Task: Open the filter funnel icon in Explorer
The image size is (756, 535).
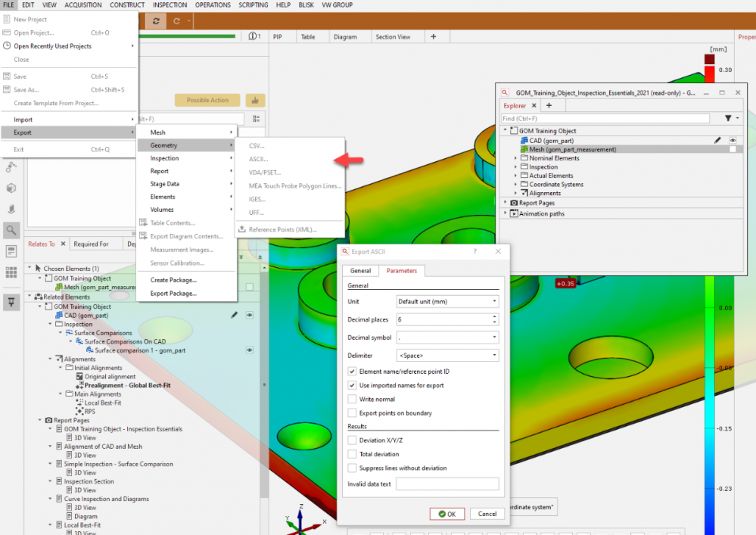Action: pyautogui.click(x=728, y=119)
